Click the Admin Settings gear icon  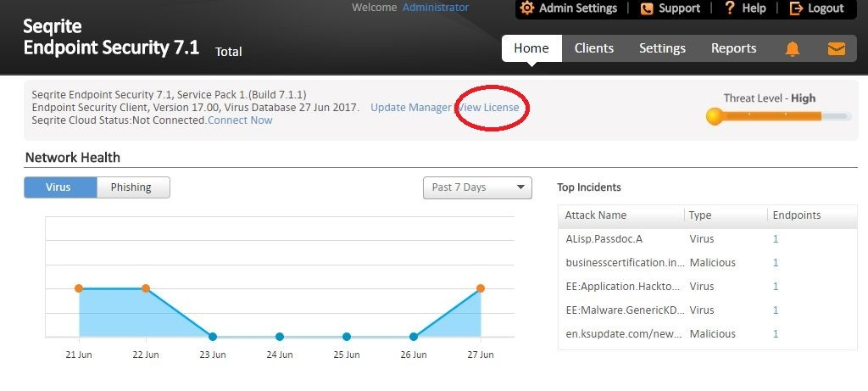tap(527, 8)
